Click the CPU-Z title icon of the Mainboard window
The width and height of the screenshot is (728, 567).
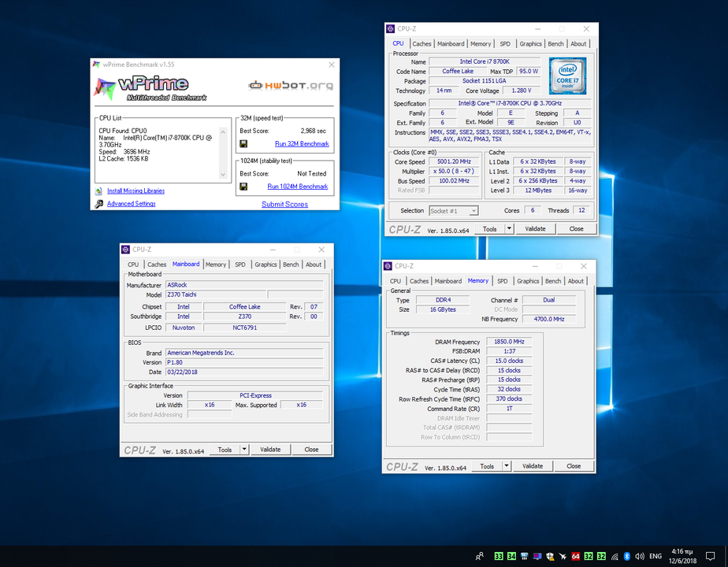pyautogui.click(x=125, y=250)
